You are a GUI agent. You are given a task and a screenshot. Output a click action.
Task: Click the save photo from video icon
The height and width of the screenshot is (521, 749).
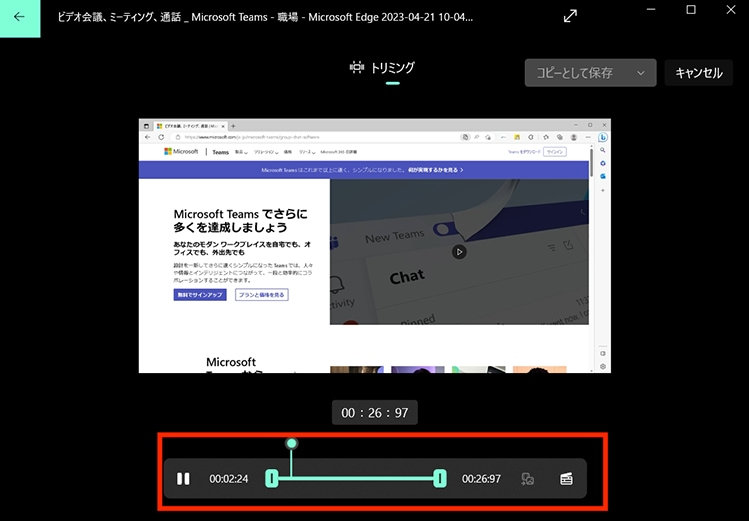click(x=527, y=479)
